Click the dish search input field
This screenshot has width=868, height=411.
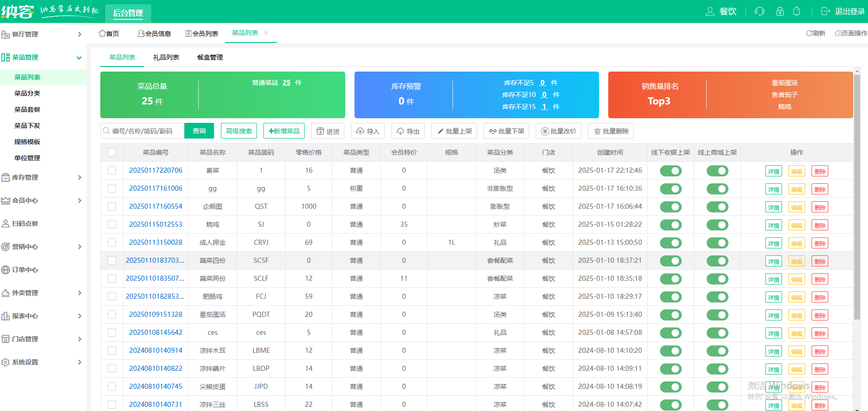[x=142, y=131]
